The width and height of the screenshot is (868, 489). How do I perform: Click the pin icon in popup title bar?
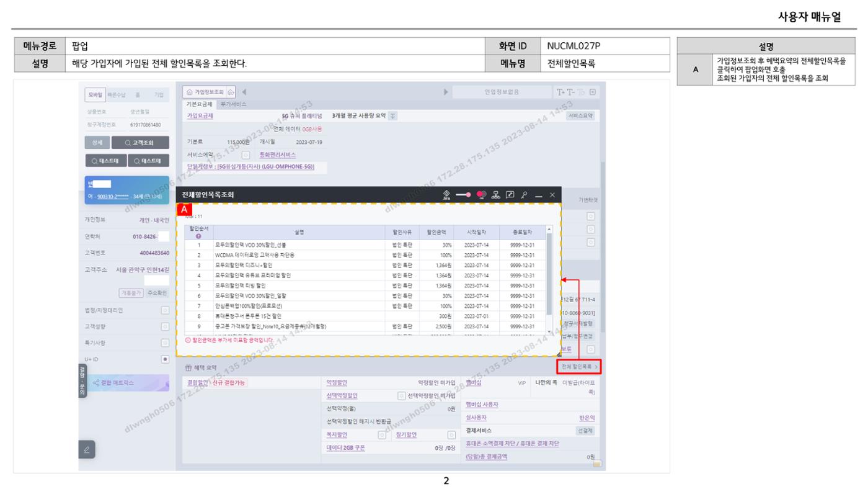(x=524, y=195)
